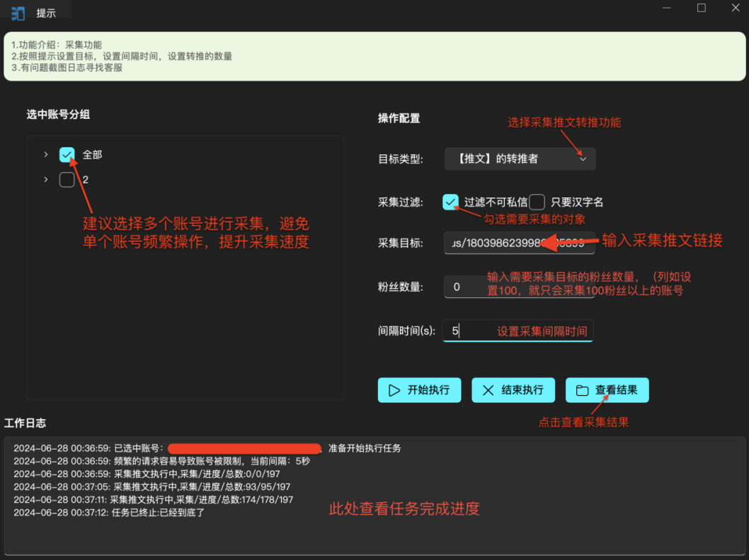Expand the 全部 account group tree node
Image resolution: width=749 pixels, height=560 pixels.
(46, 154)
